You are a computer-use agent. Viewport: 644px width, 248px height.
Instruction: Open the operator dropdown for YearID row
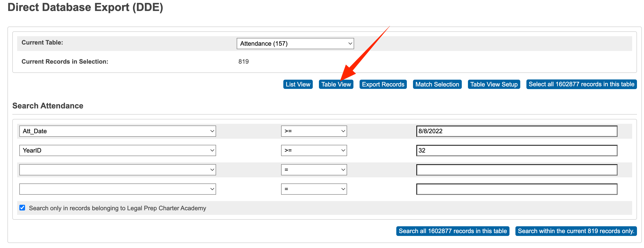tap(314, 150)
